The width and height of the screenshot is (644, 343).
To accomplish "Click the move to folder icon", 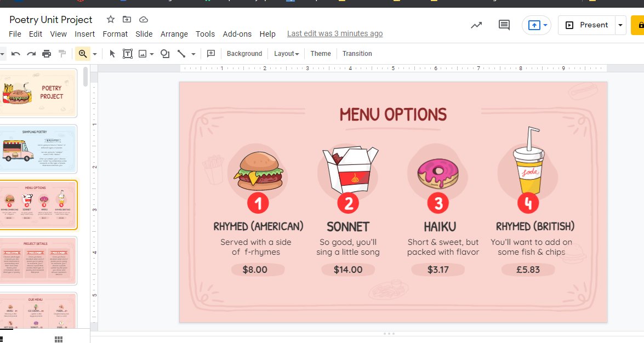I will [127, 19].
